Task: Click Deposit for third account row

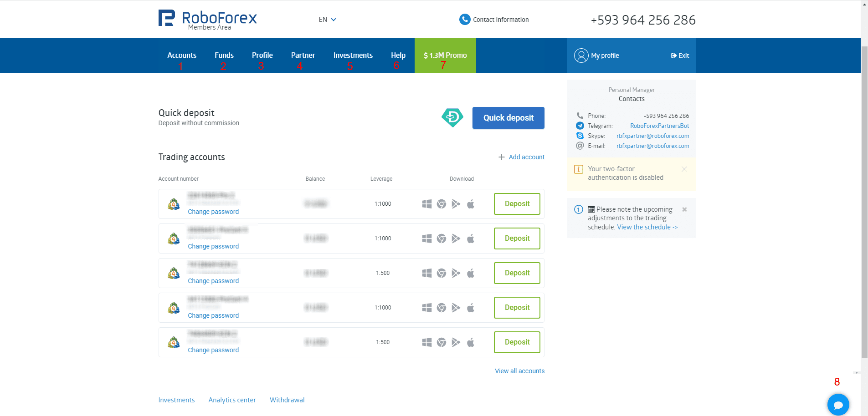Action: [517, 273]
